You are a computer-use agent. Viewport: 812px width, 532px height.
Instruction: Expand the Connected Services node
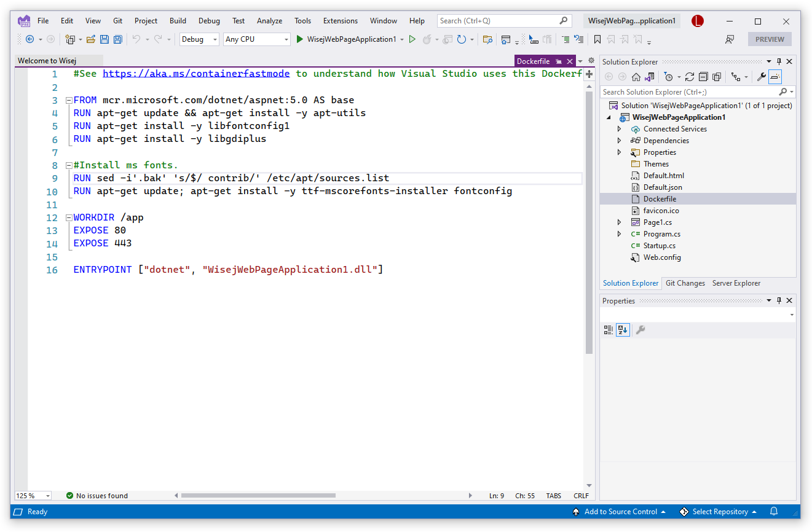pyautogui.click(x=619, y=129)
